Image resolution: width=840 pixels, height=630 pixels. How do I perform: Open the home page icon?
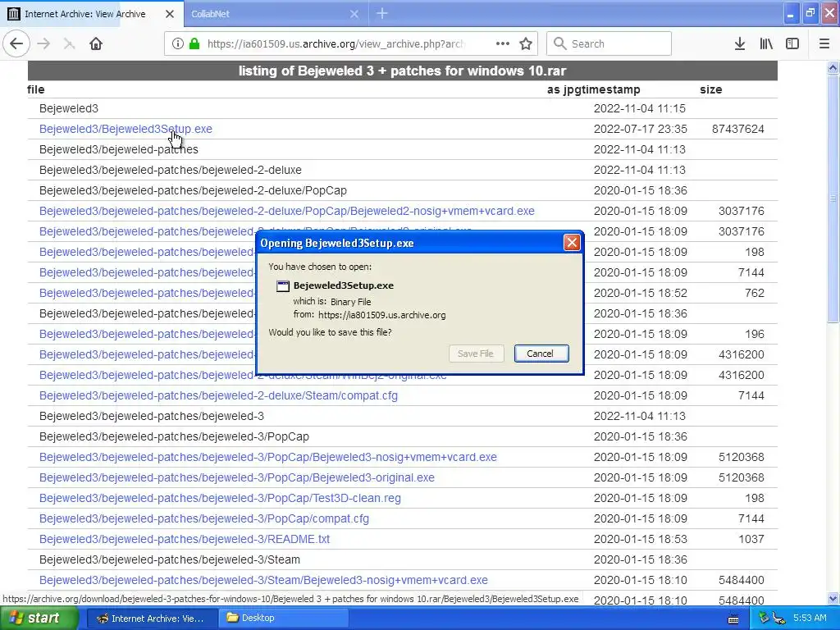tap(96, 43)
